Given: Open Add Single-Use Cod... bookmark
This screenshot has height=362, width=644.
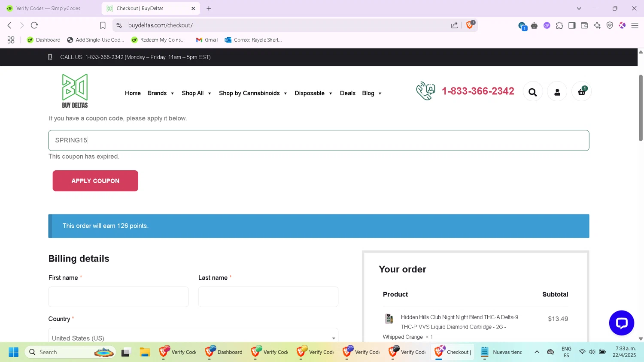Looking at the screenshot, I should (x=96, y=40).
